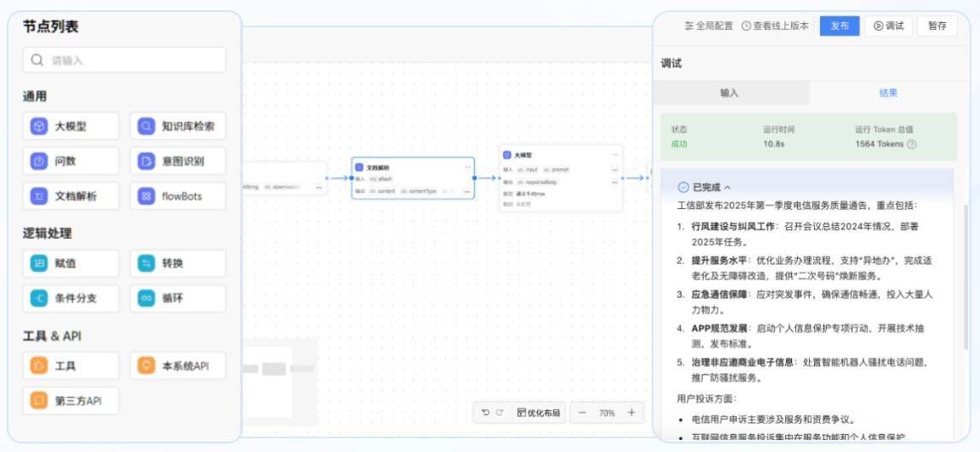Click the canvas 文档解析 node's icon
Viewport: 980px width, 452px height.
(359, 168)
